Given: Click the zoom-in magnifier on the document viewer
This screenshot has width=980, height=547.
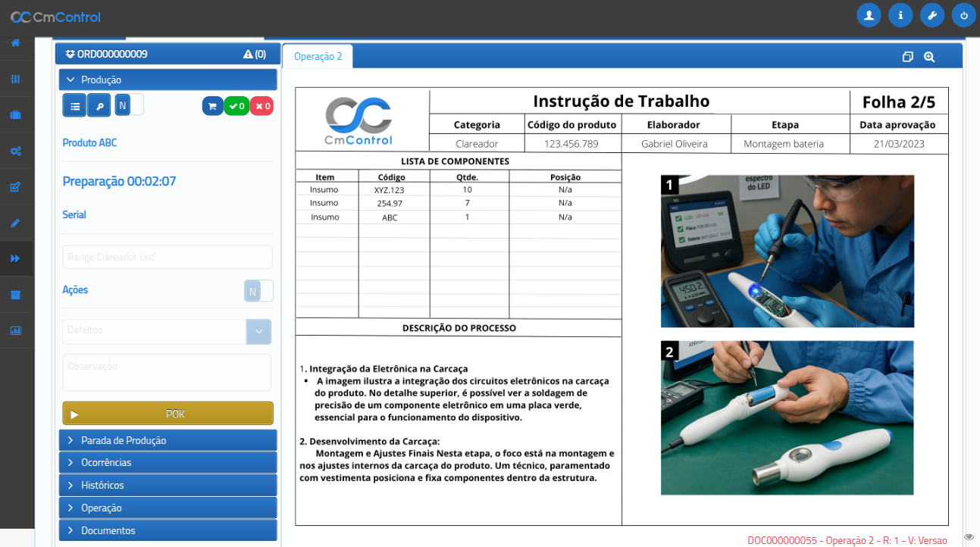Looking at the screenshot, I should click(x=929, y=57).
